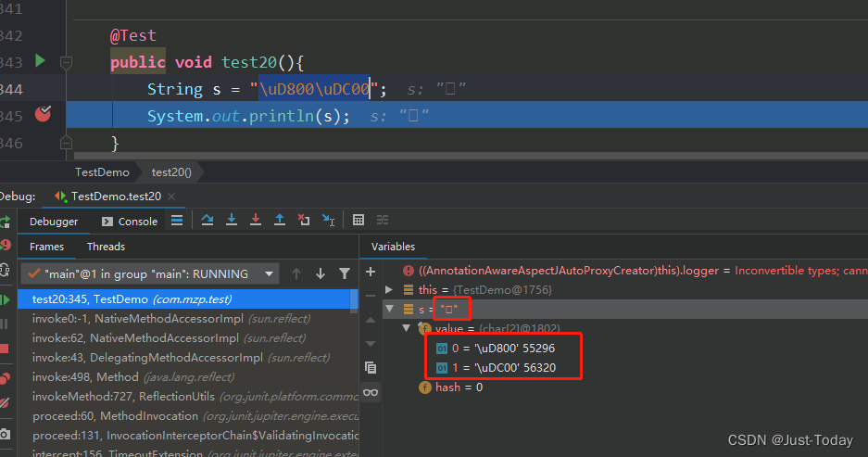Go to next frame down arrow
868x457 pixels.
pos(321,273)
